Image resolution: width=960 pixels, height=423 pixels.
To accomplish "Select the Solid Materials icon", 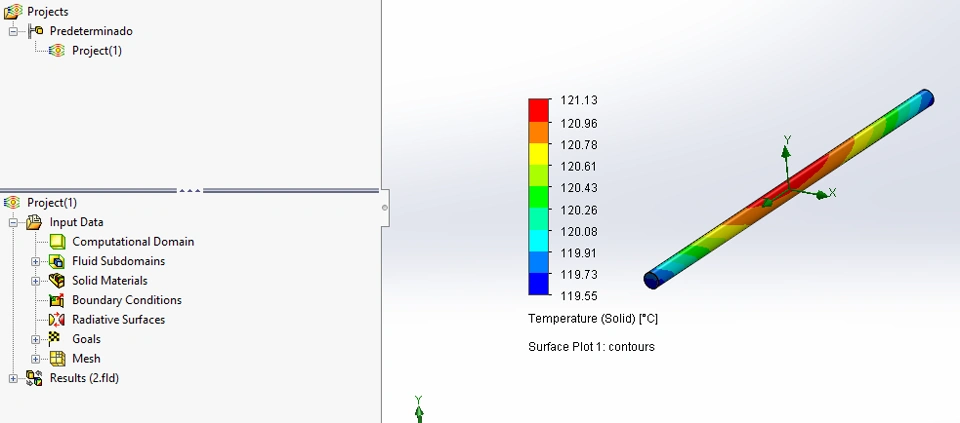I will [x=57, y=281].
